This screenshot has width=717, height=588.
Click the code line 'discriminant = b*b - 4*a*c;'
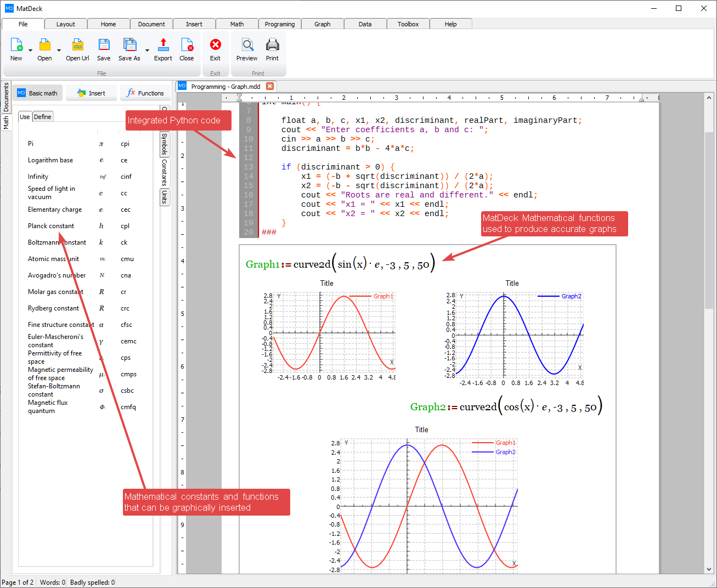point(348,148)
